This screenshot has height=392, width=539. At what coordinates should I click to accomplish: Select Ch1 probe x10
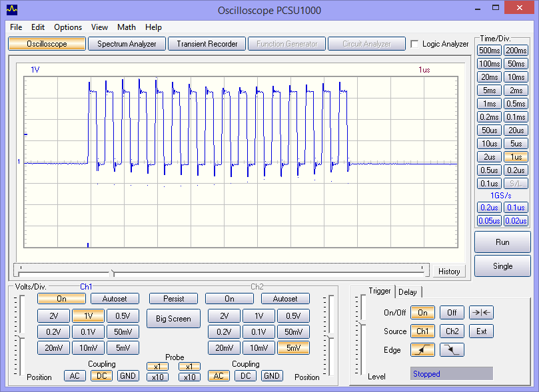point(157,377)
